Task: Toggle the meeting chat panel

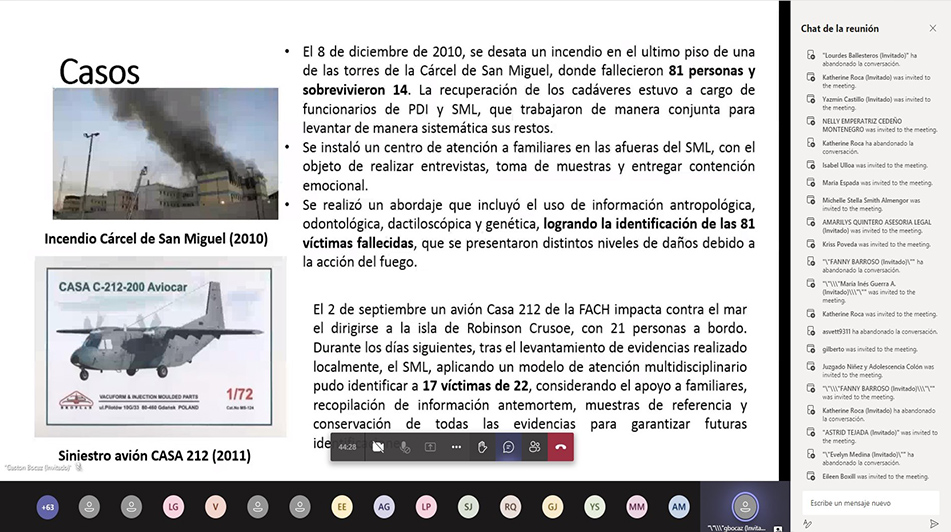Action: click(x=508, y=447)
